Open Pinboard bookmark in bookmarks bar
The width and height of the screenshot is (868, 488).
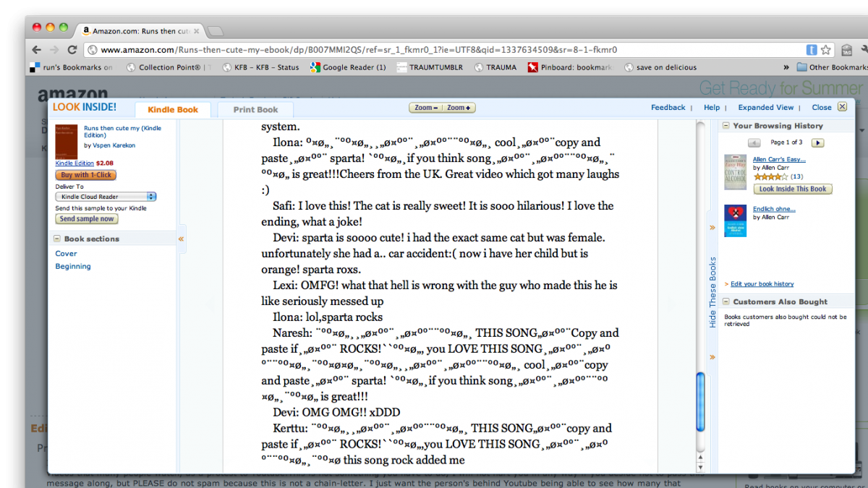point(569,67)
